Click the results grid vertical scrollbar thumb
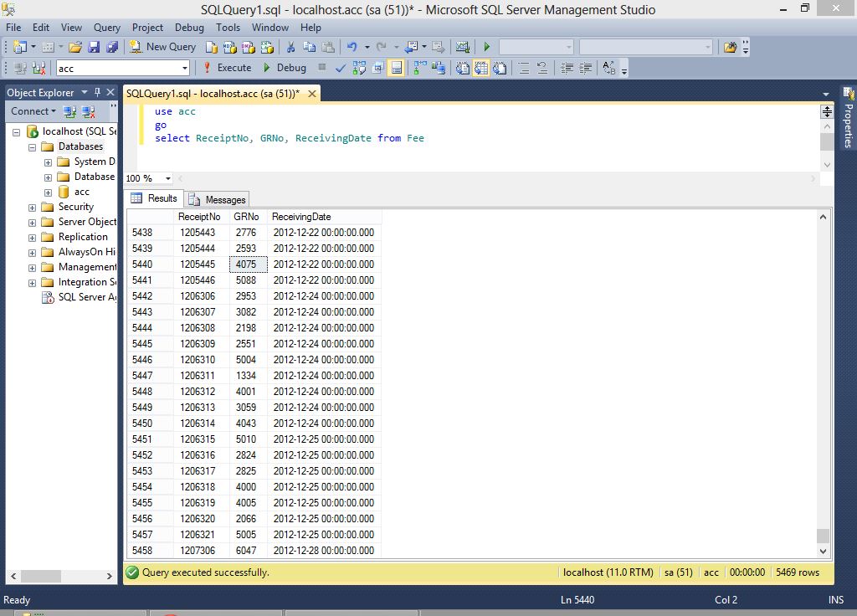Screen dimensions: 857x616 tap(824, 536)
